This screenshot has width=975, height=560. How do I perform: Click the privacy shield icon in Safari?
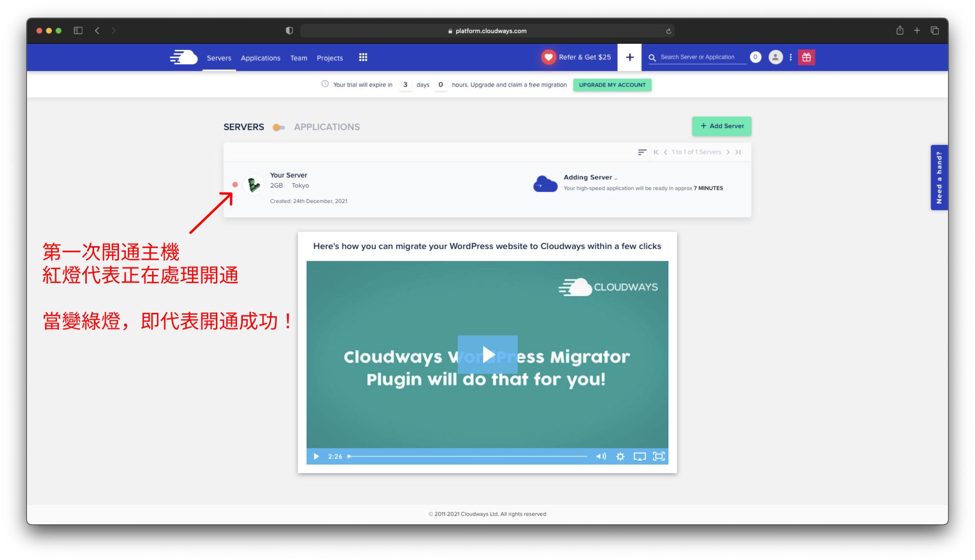[290, 31]
